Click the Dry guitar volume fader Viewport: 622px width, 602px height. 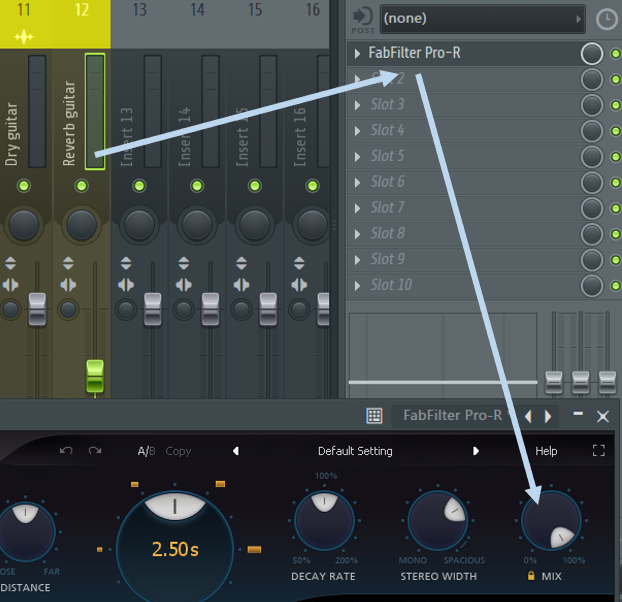tap(37, 309)
